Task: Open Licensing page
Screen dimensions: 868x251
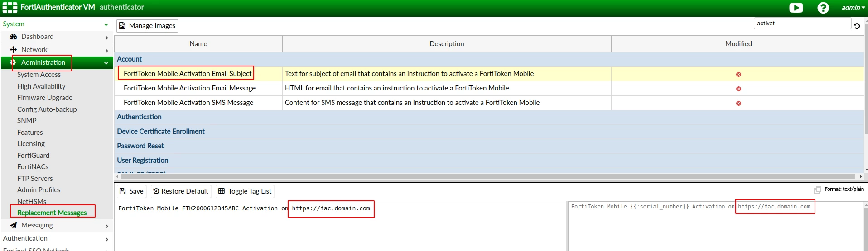Action: coord(31,144)
